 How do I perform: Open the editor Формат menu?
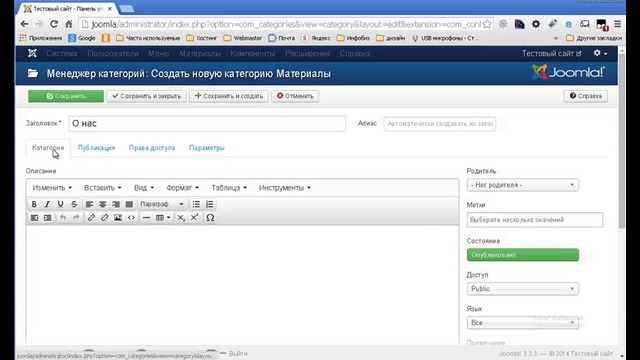pyautogui.click(x=182, y=188)
